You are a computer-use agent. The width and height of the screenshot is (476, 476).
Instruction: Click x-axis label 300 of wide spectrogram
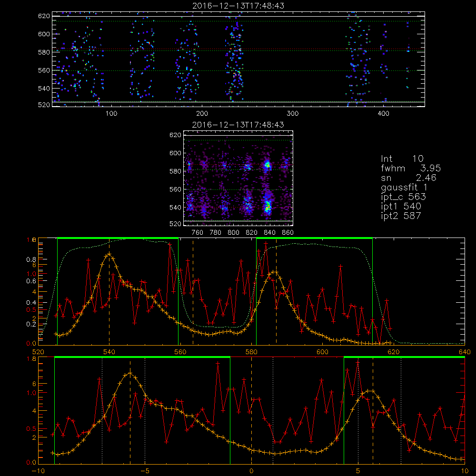293,114
